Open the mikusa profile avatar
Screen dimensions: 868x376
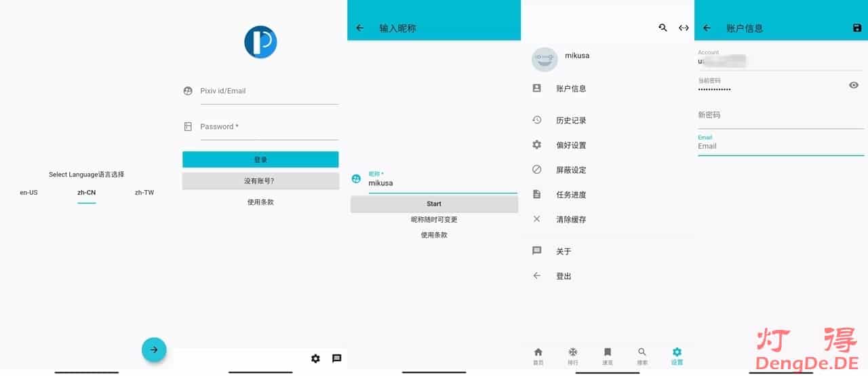[545, 60]
